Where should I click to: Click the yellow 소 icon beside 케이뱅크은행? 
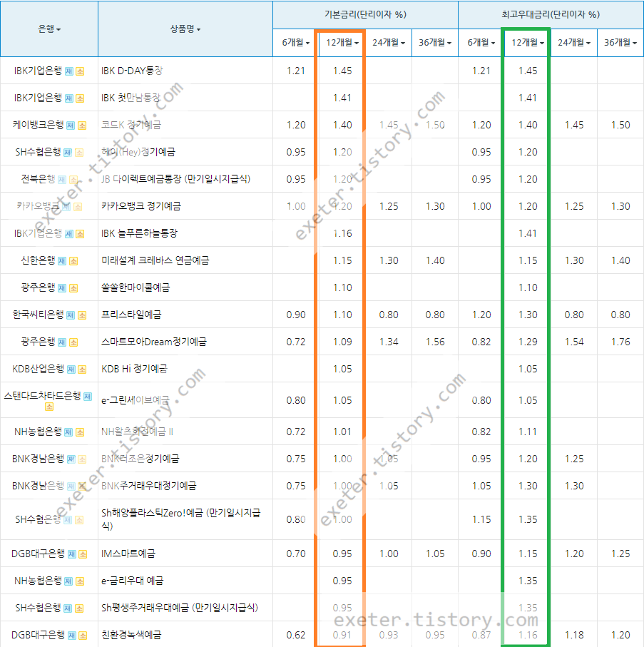tap(82, 126)
